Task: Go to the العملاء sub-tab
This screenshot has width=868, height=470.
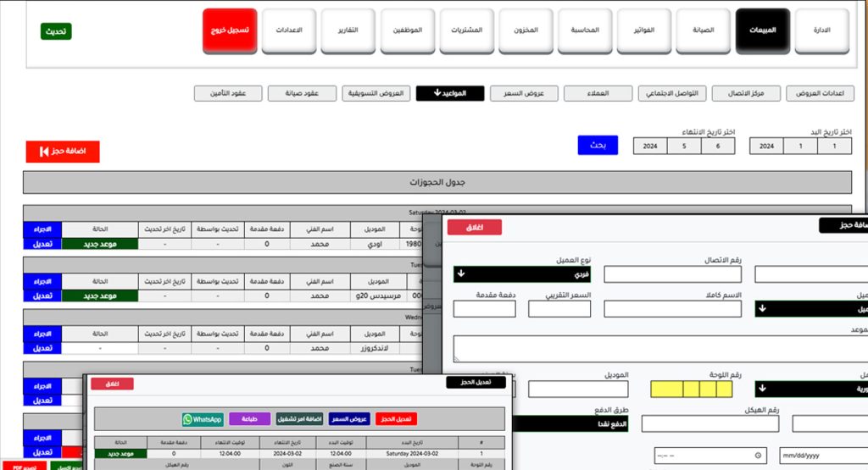Action: [x=598, y=93]
